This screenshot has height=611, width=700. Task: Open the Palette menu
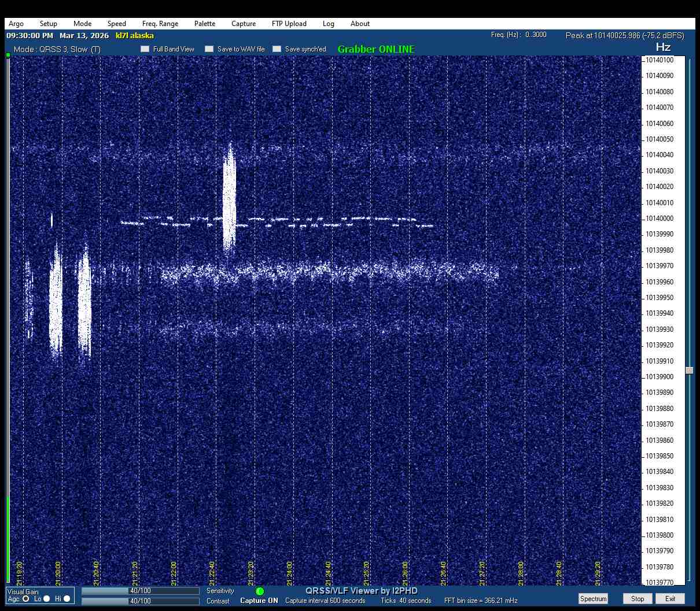205,24
